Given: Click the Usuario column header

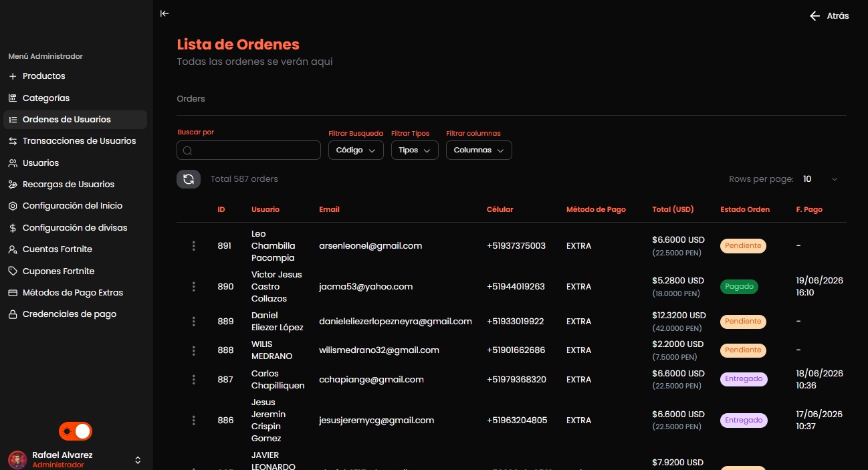Looking at the screenshot, I should 265,209.
